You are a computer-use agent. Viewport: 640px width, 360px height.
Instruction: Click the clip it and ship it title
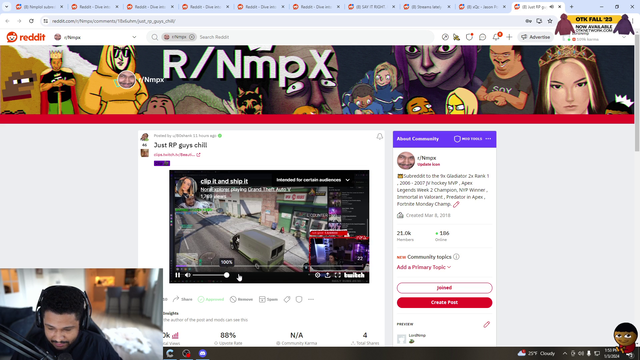pos(224,181)
